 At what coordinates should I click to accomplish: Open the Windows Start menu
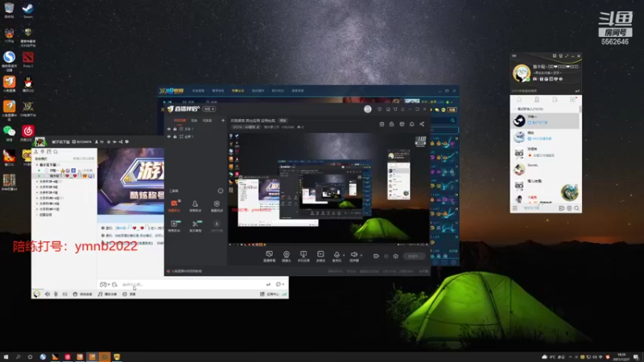pos(6,357)
